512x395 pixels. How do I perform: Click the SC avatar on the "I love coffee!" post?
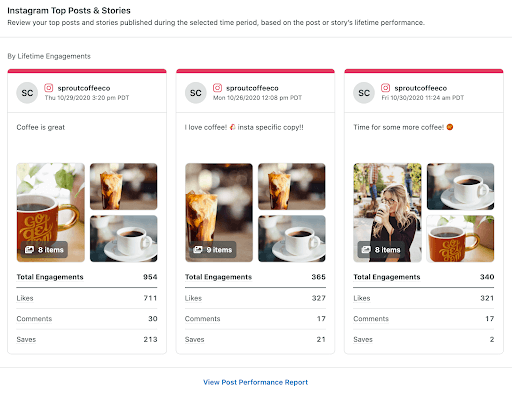coord(196,93)
